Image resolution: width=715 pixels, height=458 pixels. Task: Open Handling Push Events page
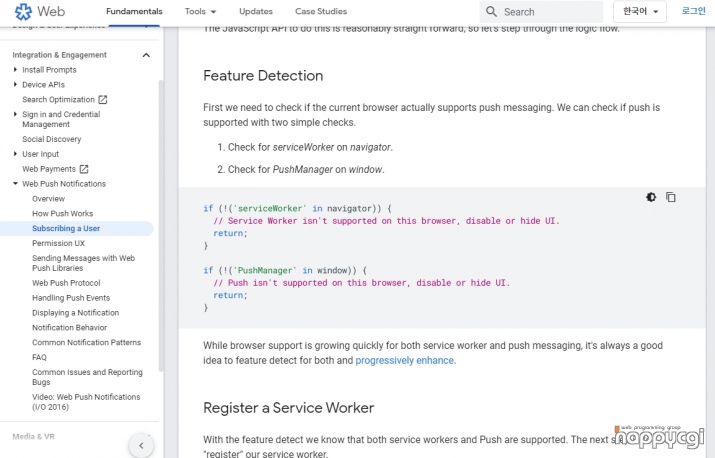point(71,298)
